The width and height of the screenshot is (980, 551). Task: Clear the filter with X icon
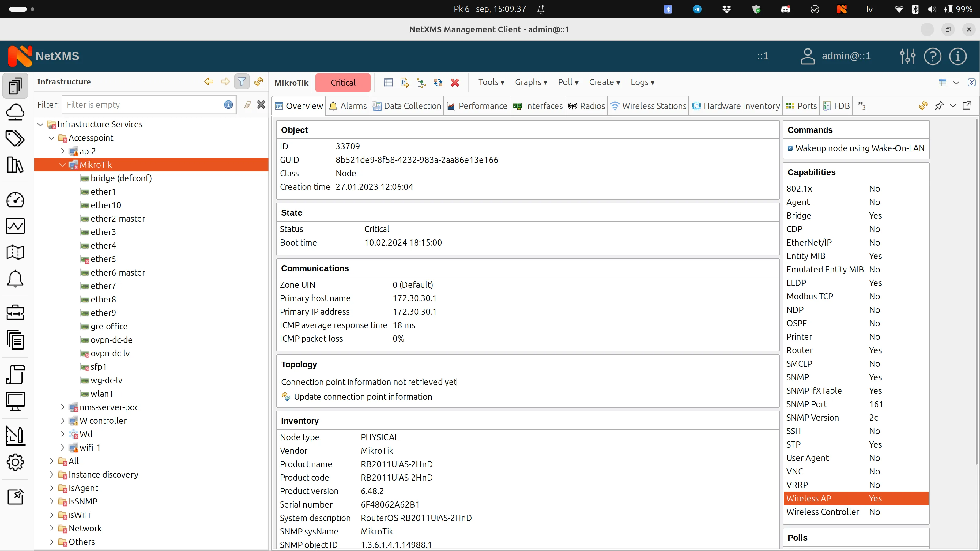pos(261,105)
